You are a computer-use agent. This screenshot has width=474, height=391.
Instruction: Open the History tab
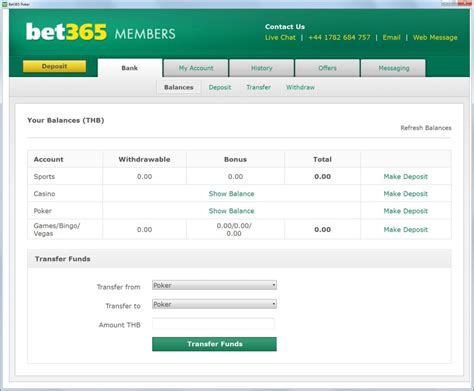point(262,68)
